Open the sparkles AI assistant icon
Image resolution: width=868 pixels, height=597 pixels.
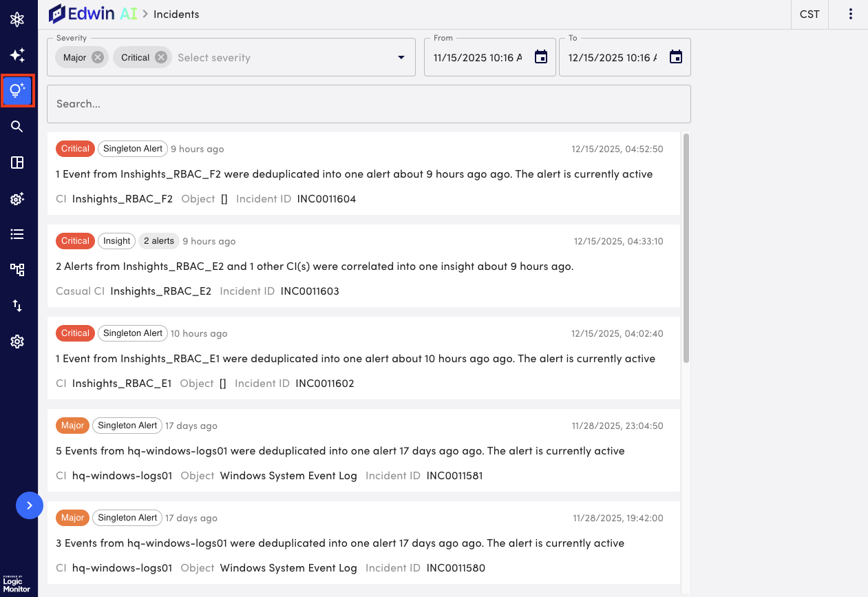(17, 54)
